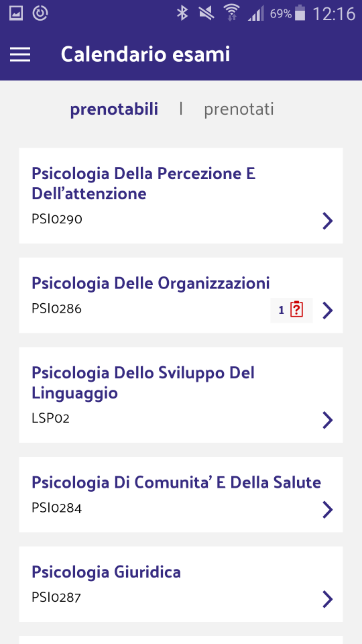362x644 pixels.
Task: Open the hamburger navigation menu
Action: [20, 54]
